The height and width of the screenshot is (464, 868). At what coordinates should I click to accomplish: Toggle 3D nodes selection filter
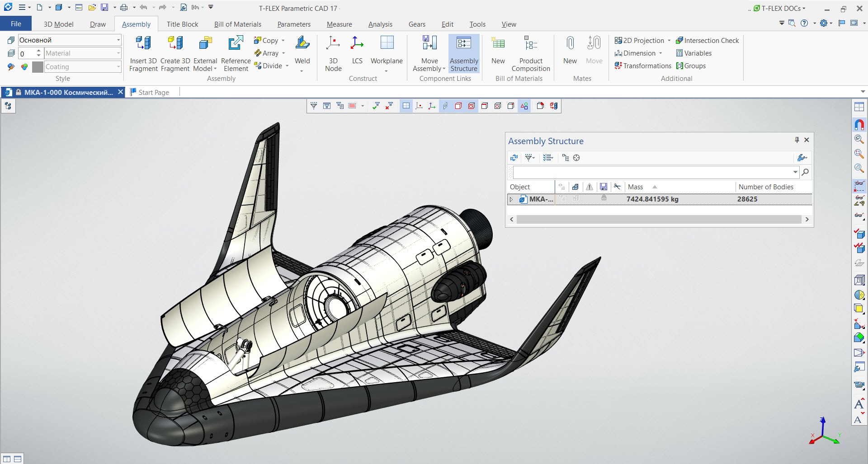click(419, 106)
